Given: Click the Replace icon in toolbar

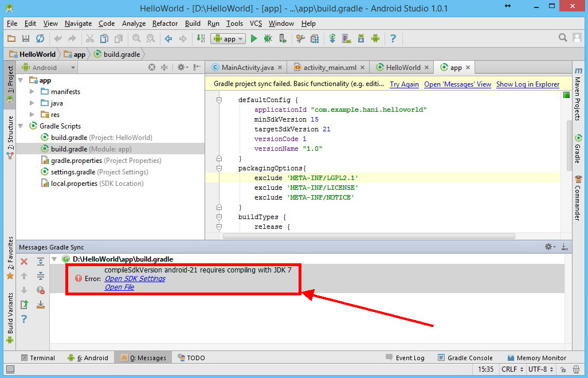Looking at the screenshot, I should pyautogui.click(x=150, y=38).
